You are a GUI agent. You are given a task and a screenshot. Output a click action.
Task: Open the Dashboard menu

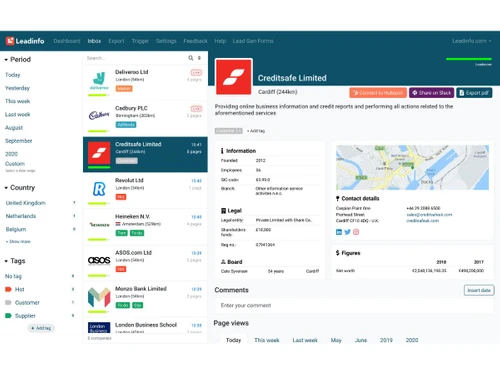coord(67,41)
